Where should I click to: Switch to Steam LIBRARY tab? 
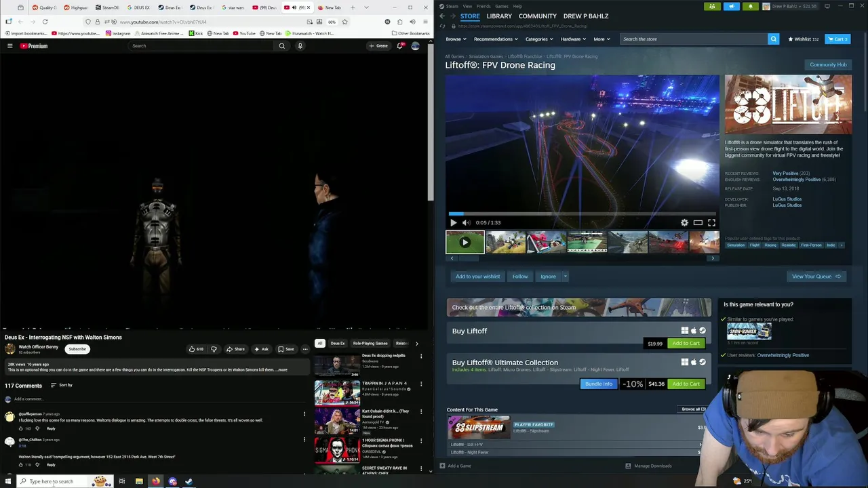[x=499, y=16]
